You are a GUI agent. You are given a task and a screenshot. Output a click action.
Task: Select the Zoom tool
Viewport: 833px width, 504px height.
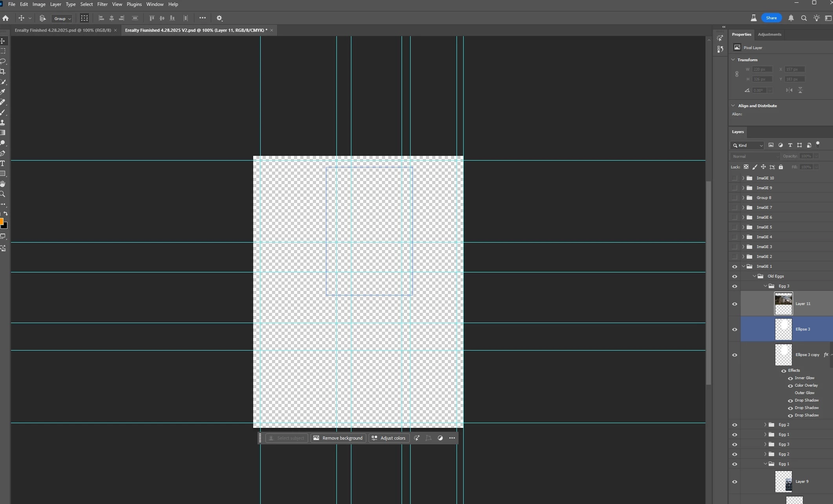pos(3,194)
